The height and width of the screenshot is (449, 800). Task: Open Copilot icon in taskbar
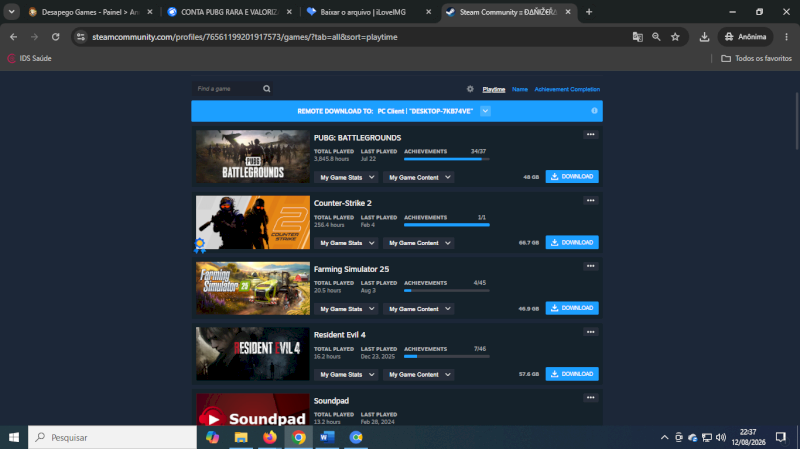[212, 437]
